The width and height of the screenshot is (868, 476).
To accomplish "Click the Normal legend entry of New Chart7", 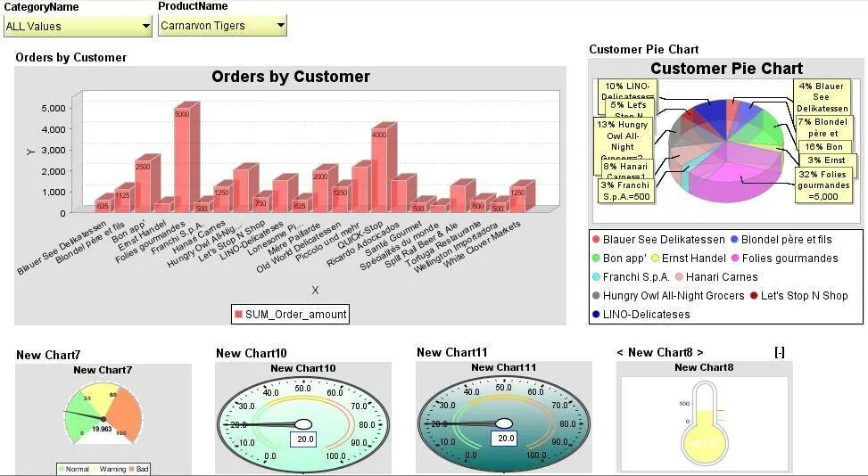I will (x=72, y=469).
